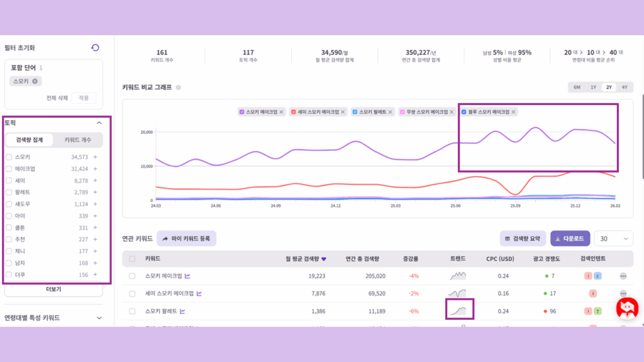Click the filter reset refresh icon
This screenshot has height=362, width=644.
pos(95,48)
